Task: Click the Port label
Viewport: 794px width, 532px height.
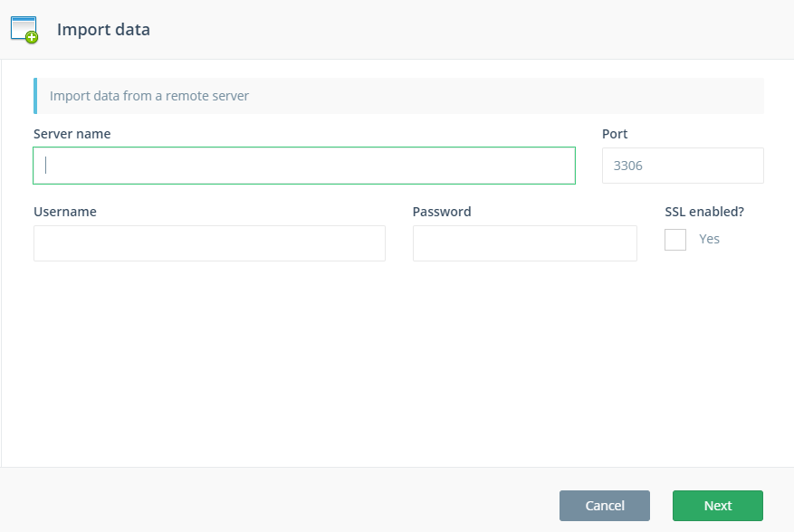Action: point(615,134)
